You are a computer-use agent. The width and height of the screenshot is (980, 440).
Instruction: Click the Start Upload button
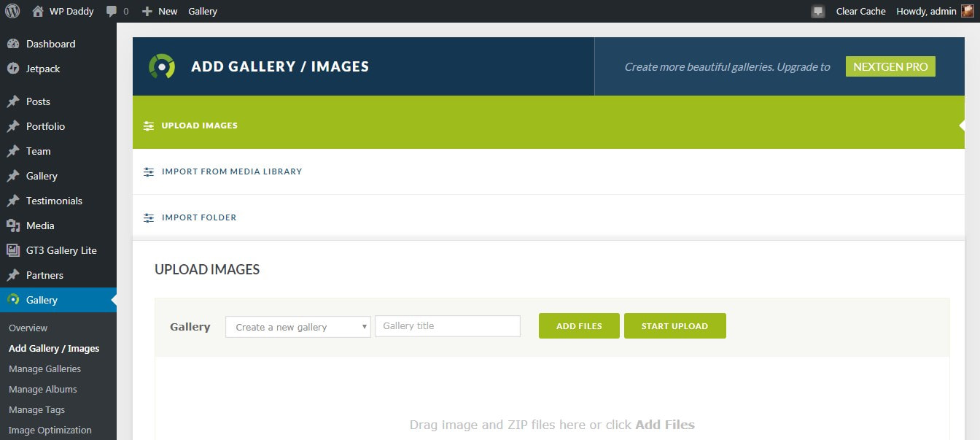[674, 326]
